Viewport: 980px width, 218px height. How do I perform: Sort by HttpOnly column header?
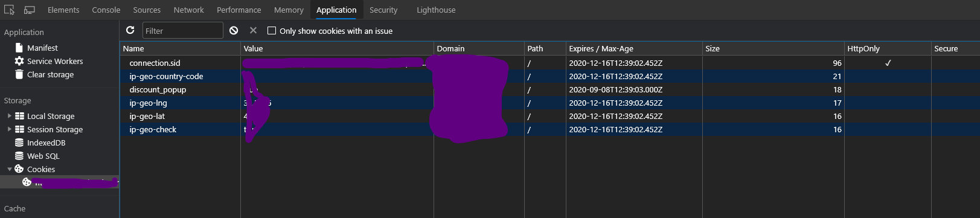pos(888,48)
